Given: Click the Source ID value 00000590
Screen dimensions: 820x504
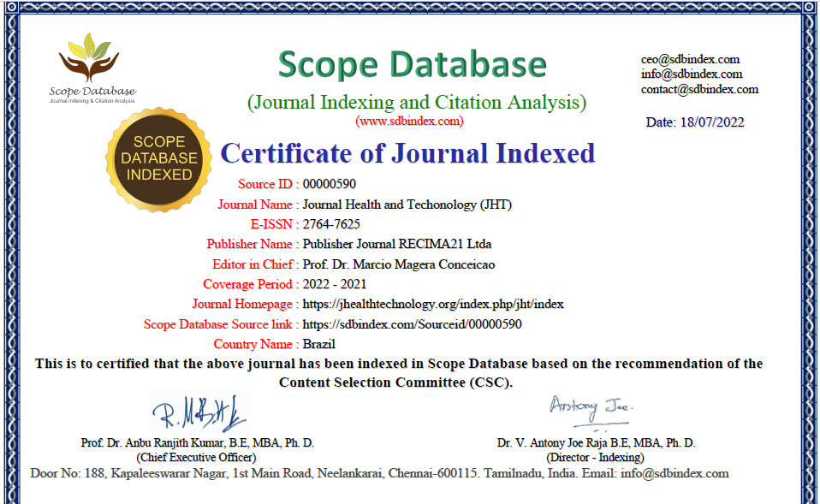Looking at the screenshot, I should 330,184.
